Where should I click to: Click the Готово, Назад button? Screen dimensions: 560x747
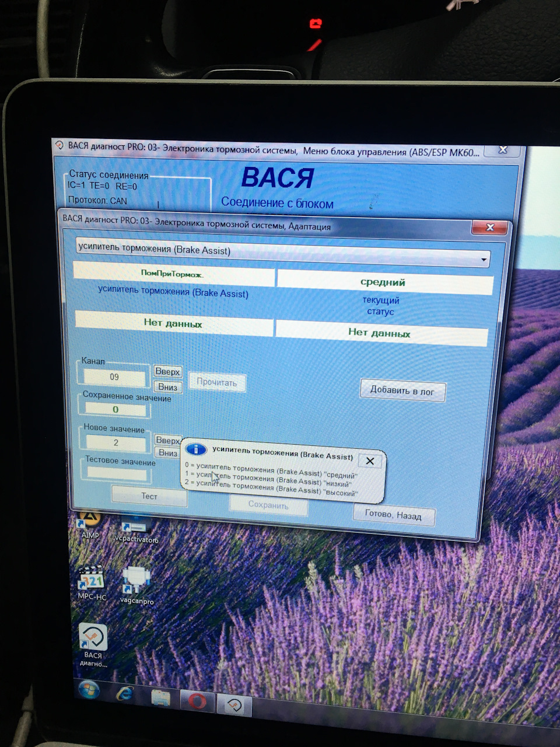(394, 515)
